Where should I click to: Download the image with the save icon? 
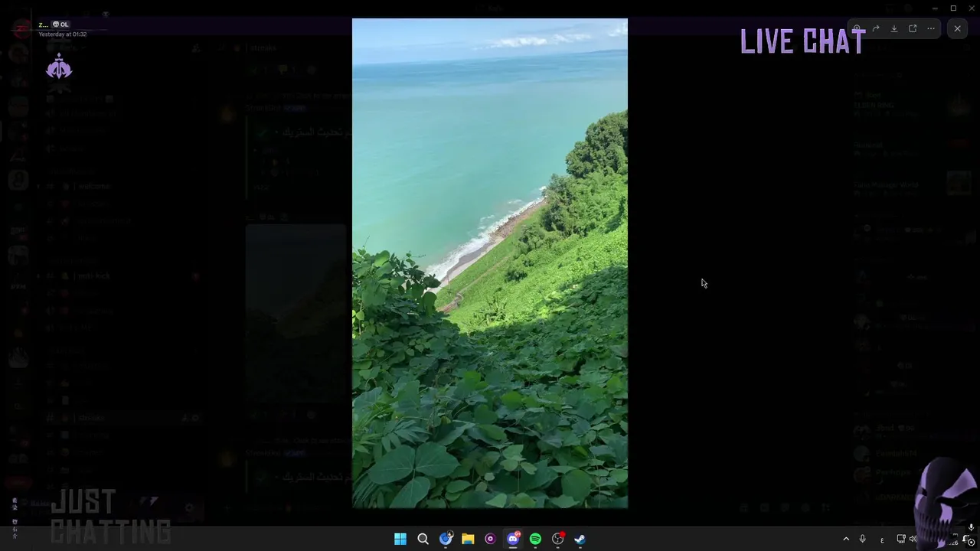pos(894,29)
